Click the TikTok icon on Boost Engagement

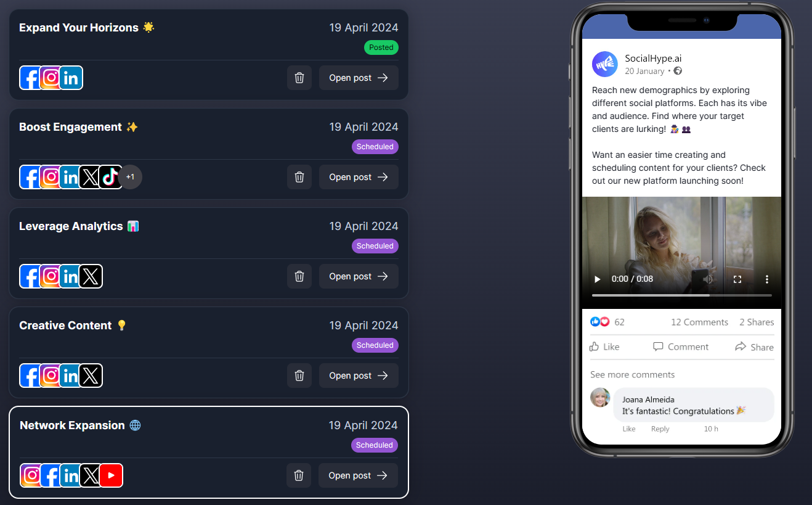(x=110, y=177)
